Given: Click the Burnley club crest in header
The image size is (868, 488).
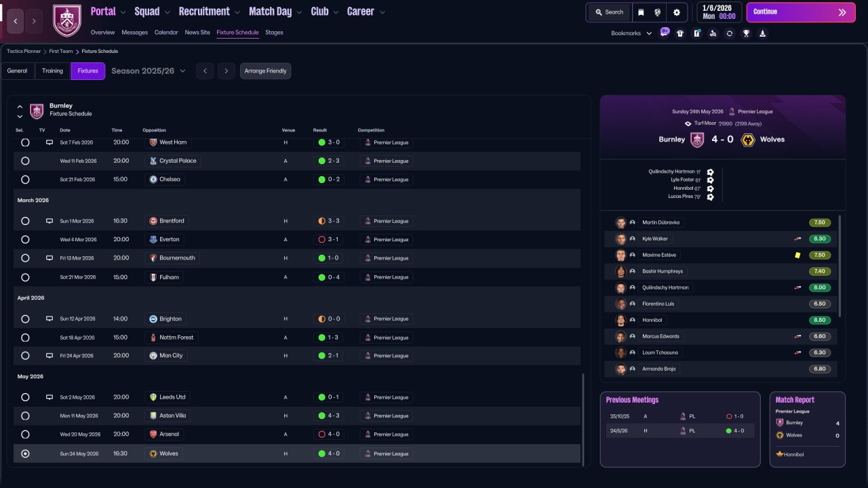Looking at the screenshot, I should (67, 20).
